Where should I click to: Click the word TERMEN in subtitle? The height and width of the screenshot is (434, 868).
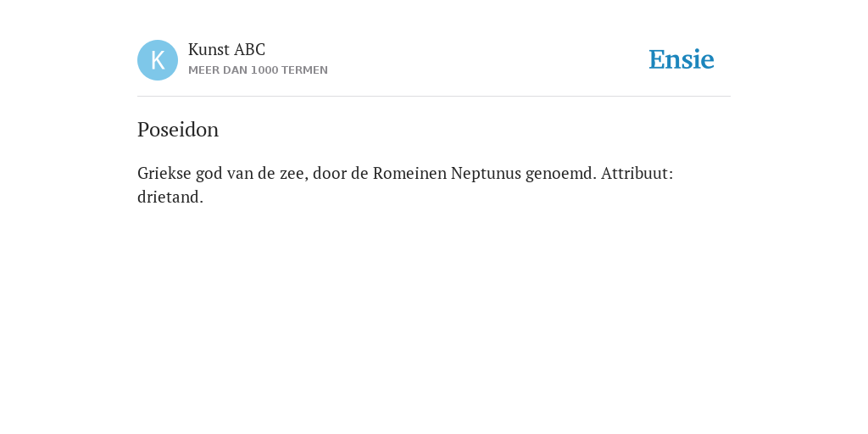coord(304,70)
